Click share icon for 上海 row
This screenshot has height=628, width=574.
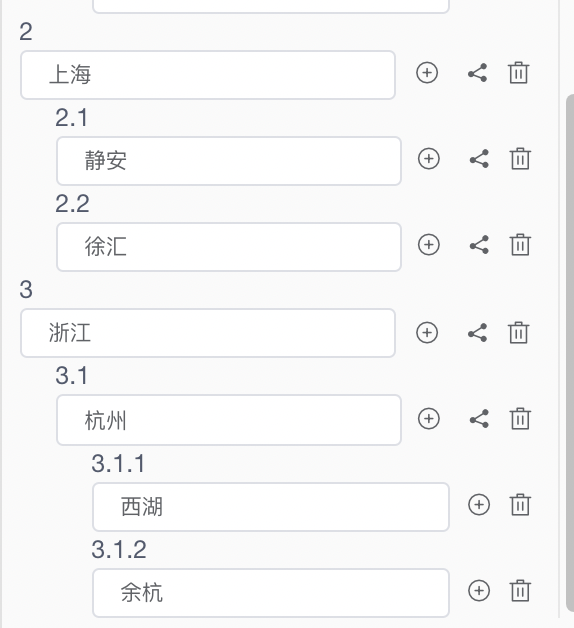coord(478,73)
